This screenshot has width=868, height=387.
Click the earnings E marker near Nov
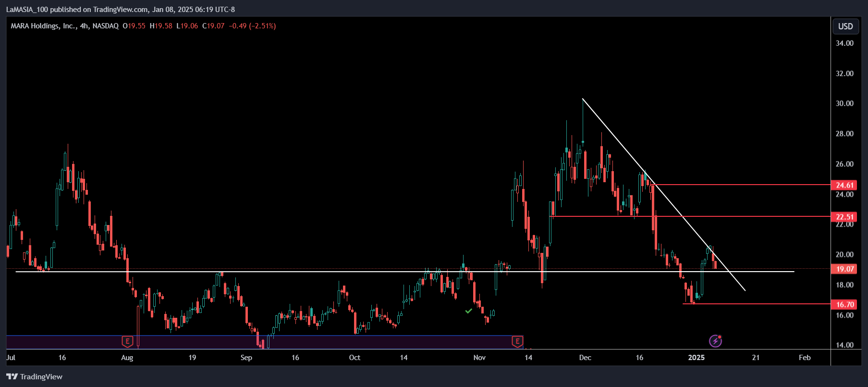[517, 341]
